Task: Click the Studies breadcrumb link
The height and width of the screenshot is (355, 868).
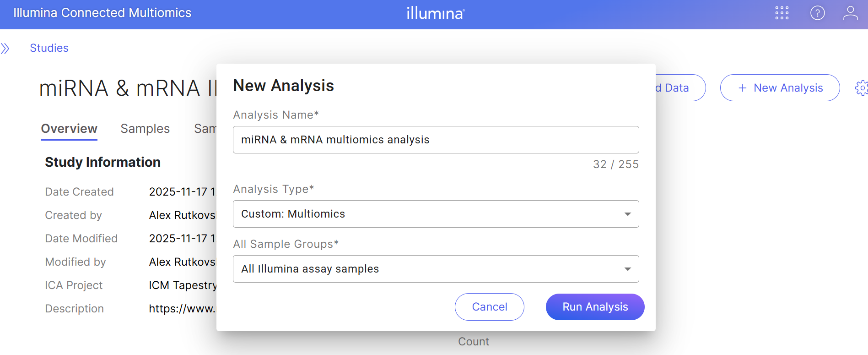Action: coord(49,48)
